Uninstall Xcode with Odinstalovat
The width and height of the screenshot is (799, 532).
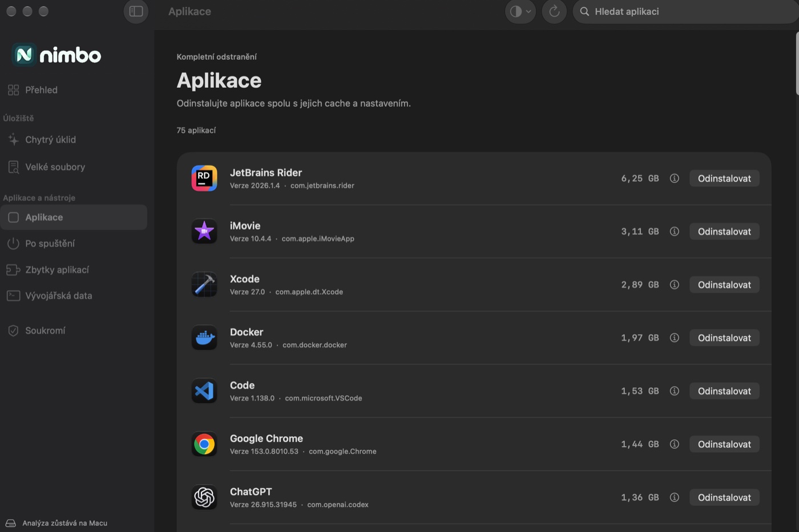pyautogui.click(x=724, y=285)
